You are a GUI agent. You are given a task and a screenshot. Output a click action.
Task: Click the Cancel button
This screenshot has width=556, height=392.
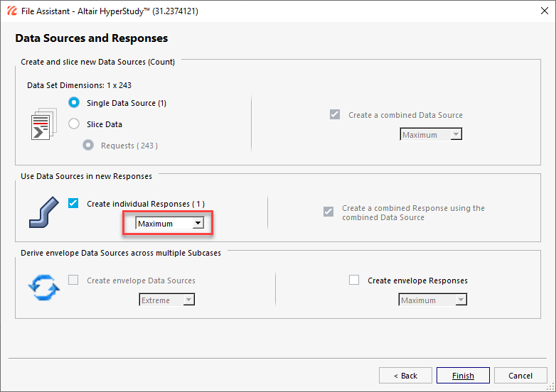point(520,376)
